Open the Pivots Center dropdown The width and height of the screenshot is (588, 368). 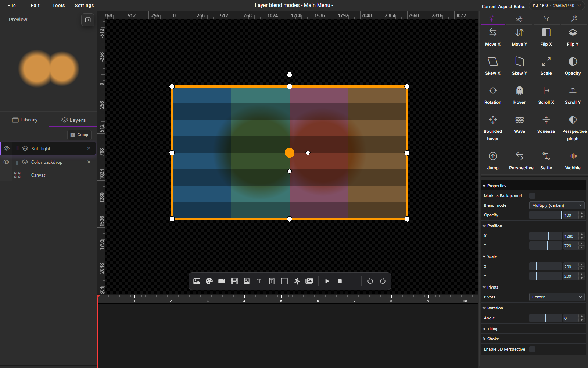557,297
